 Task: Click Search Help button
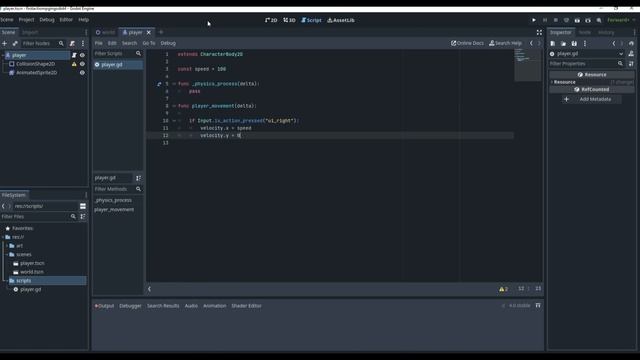click(x=505, y=43)
